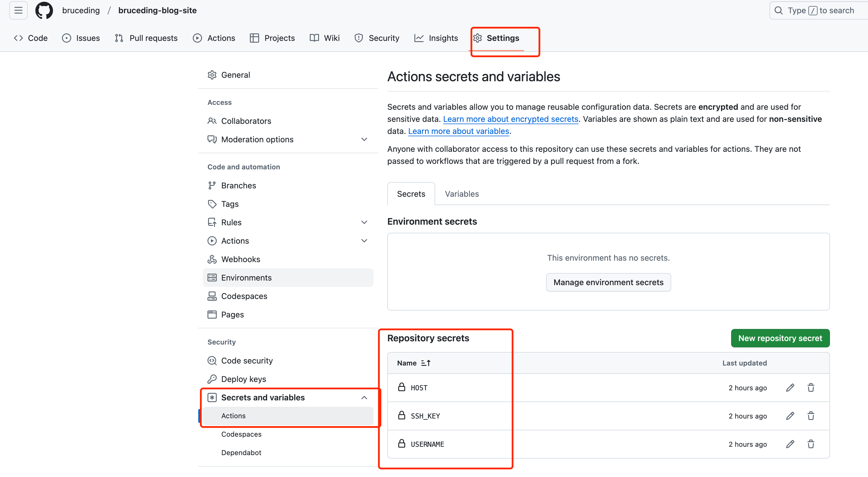The image size is (868, 477).
Task: Click the GitHub Octocat logo
Action: (x=44, y=10)
